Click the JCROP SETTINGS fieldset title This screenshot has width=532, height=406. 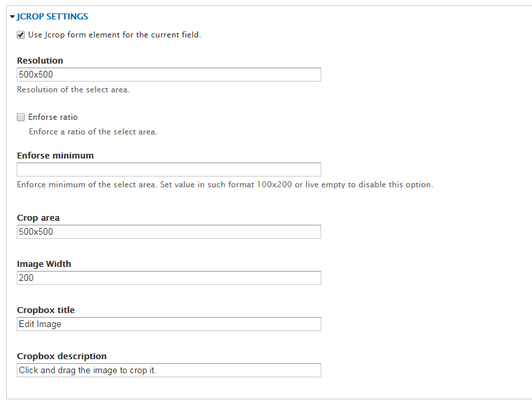click(52, 17)
